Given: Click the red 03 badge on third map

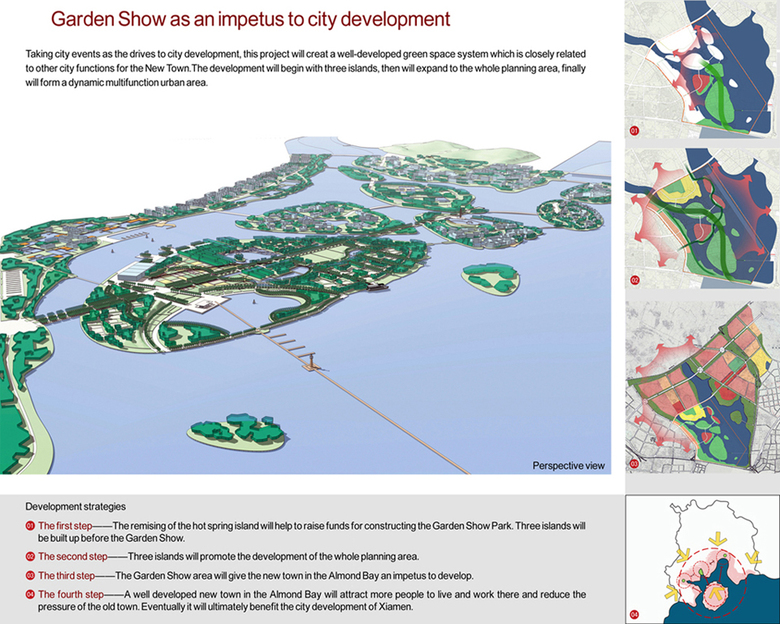Looking at the screenshot, I should coord(634,464).
